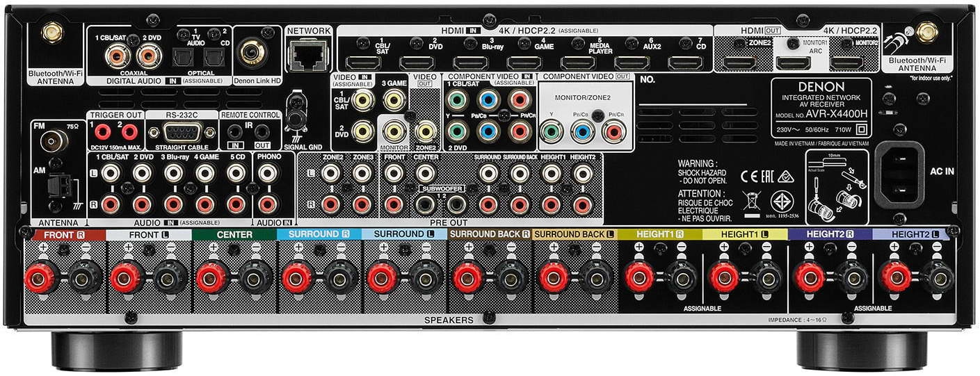This screenshot has height=376, width=980.
Task: Click the green CENTER speaker label
Action: point(234,235)
